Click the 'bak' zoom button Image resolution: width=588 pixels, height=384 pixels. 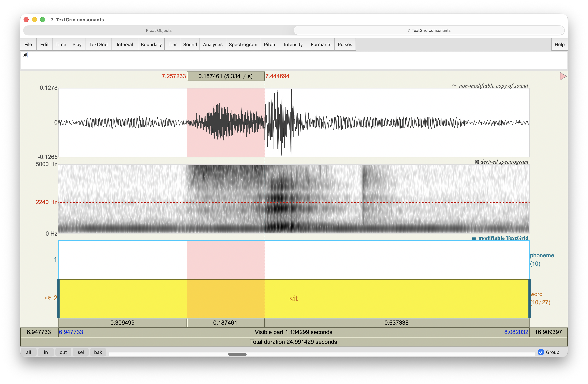98,352
